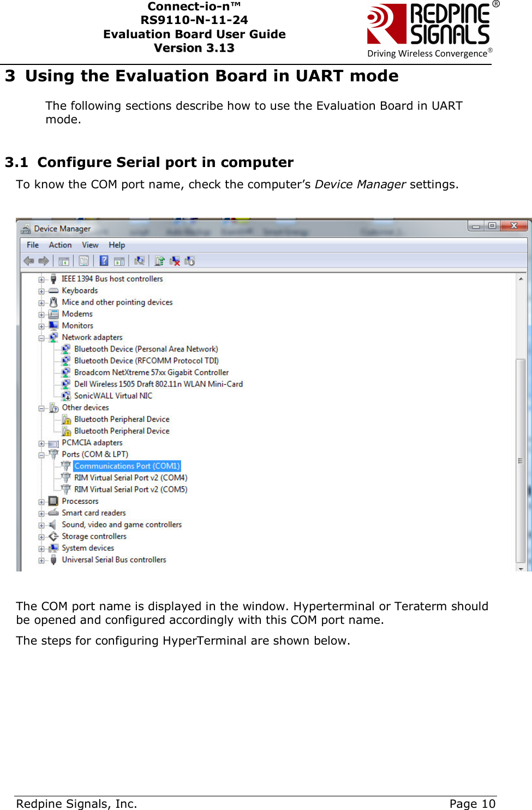
Task: Expand the Mice and other pointing devices node
Action: 41,303
